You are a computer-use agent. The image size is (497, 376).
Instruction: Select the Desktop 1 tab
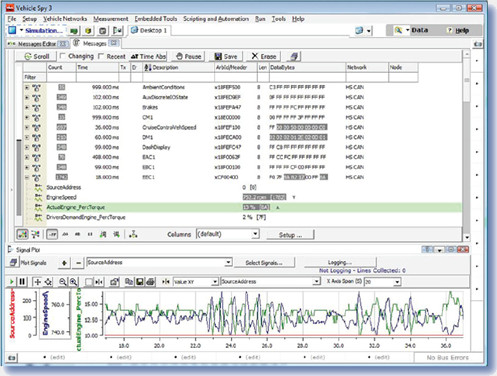149,30
